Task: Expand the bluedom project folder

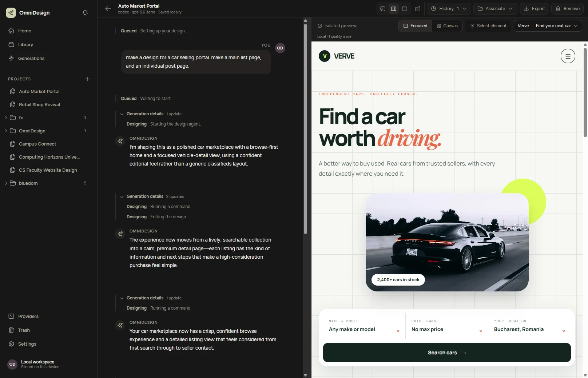Action: [6, 183]
